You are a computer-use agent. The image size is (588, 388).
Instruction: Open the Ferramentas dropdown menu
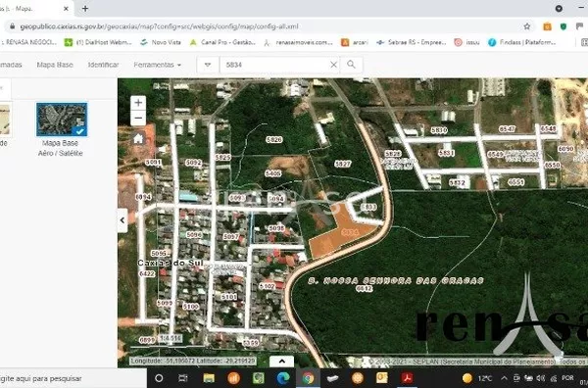[x=157, y=65]
